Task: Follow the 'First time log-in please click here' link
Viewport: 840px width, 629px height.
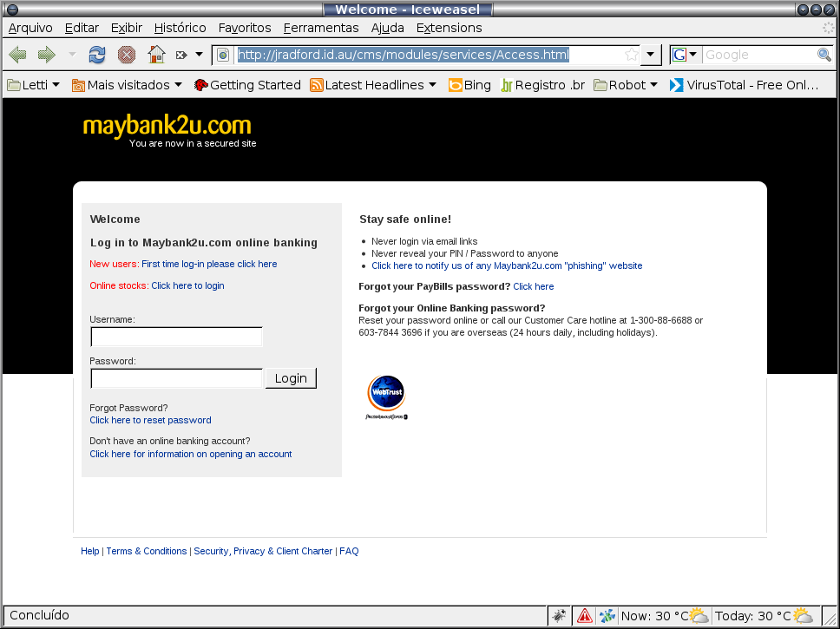Action: pyautogui.click(x=209, y=264)
